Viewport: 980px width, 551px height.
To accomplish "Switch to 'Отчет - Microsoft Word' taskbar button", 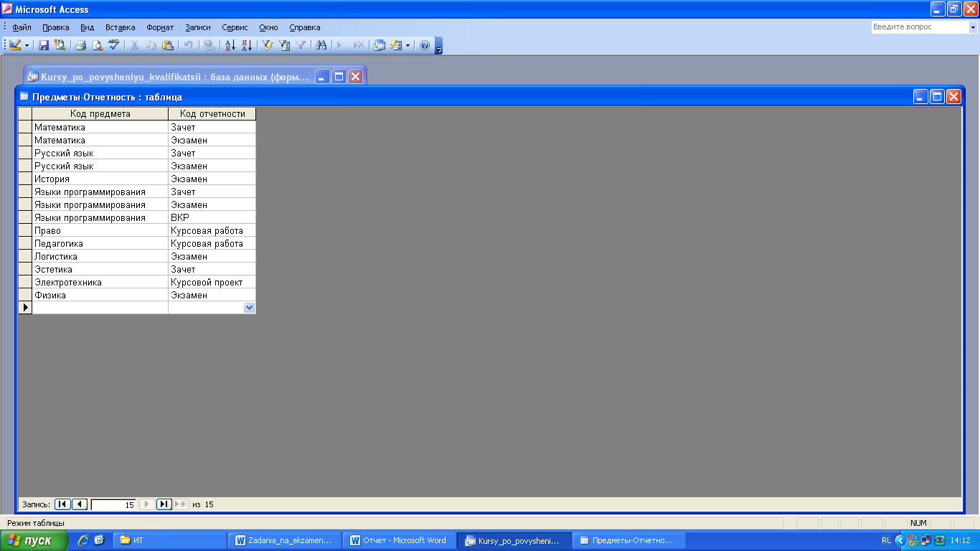I will (x=400, y=540).
